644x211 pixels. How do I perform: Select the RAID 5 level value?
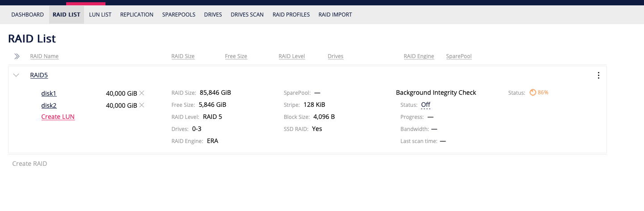(212, 117)
